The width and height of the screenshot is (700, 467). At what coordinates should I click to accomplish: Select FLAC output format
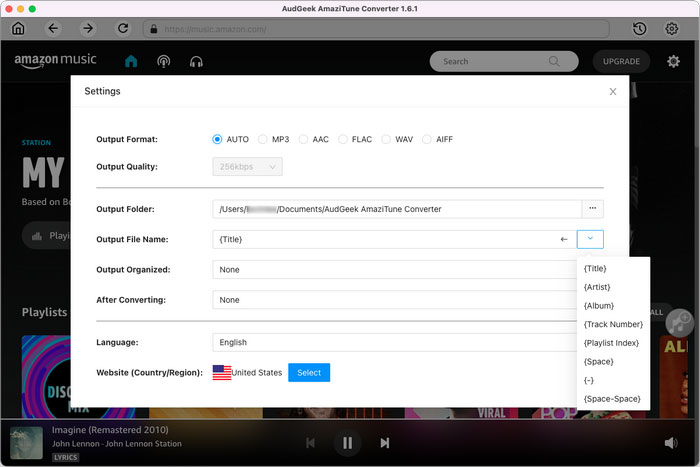[342, 139]
